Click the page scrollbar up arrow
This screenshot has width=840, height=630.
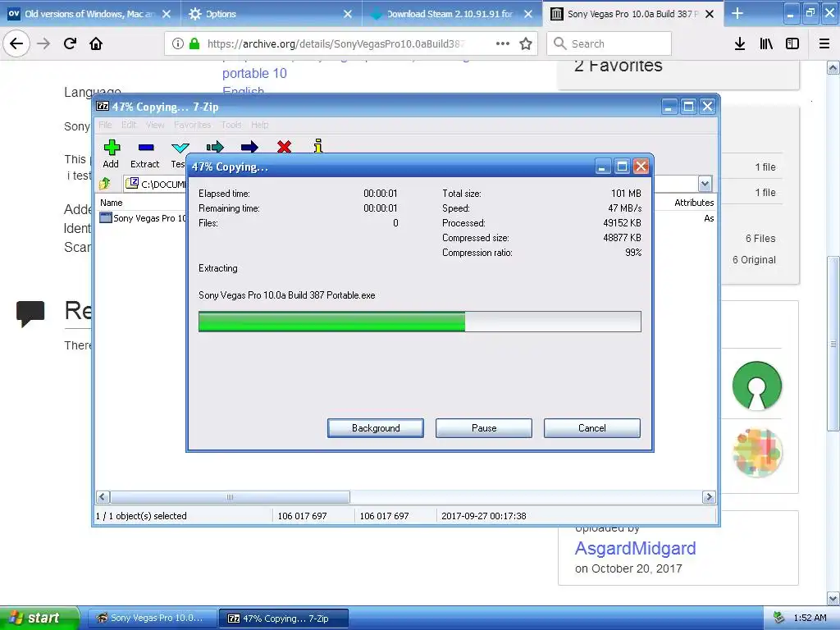[833, 67]
